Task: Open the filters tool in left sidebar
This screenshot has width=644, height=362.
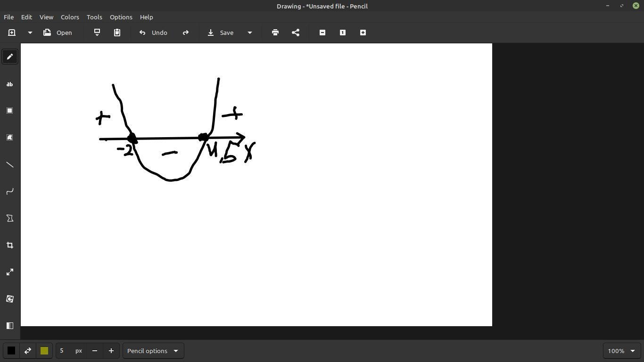Action: (10, 326)
